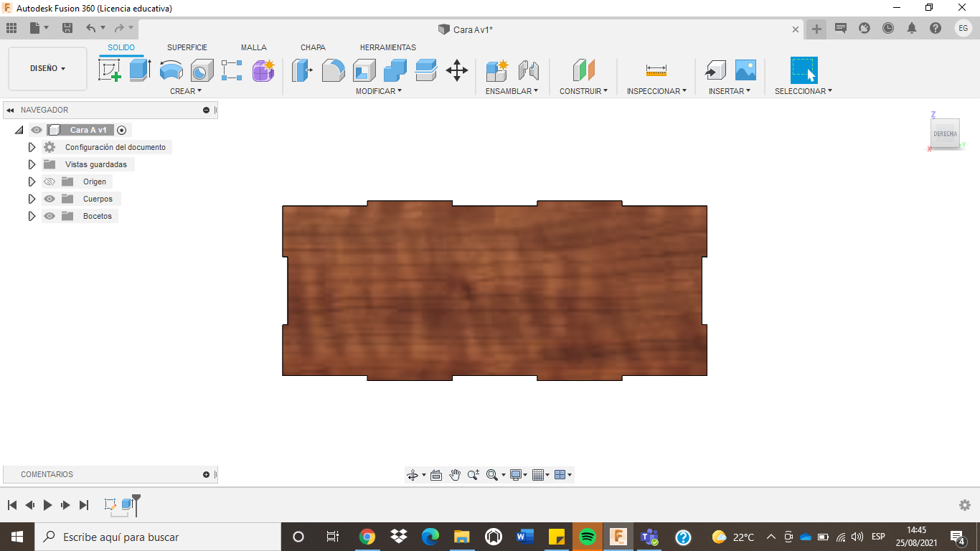Click the Create Sketch tool icon
Viewport: 980px width, 551px height.
point(109,70)
